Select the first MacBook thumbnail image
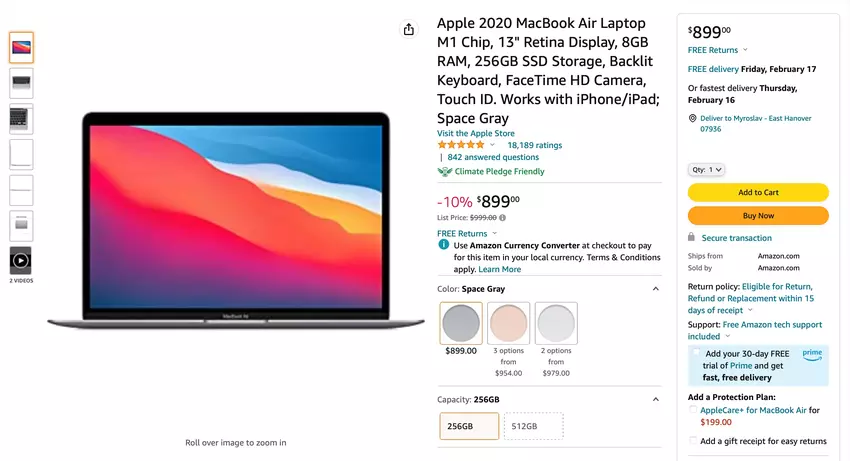Image resolution: width=850 pixels, height=461 pixels. click(21, 47)
